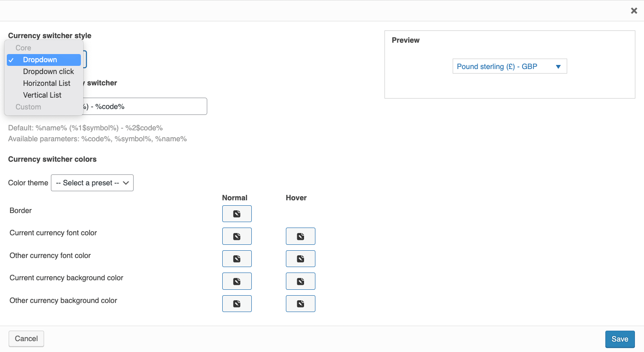
Task: Select the Vertical List style option
Action: click(42, 95)
